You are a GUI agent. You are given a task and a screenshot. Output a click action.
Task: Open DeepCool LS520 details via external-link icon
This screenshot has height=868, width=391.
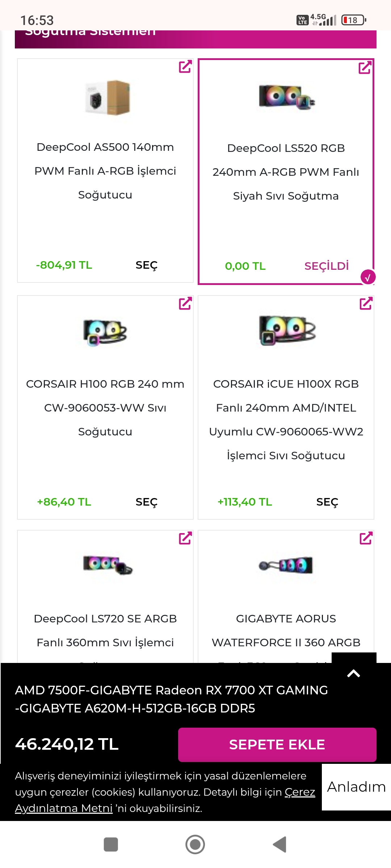click(365, 67)
